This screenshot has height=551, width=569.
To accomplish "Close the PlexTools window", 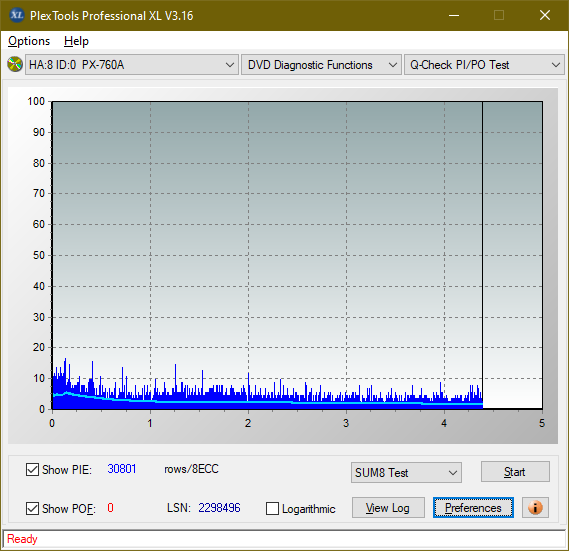I will [545, 15].
